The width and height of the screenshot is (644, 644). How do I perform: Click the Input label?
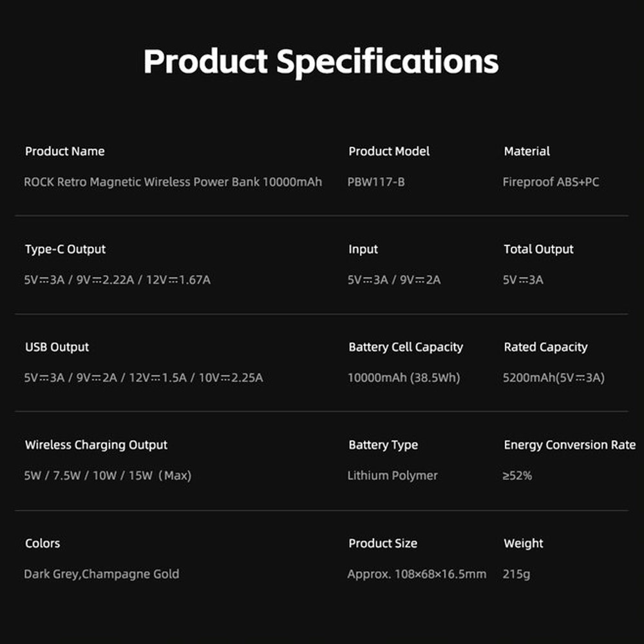363,249
